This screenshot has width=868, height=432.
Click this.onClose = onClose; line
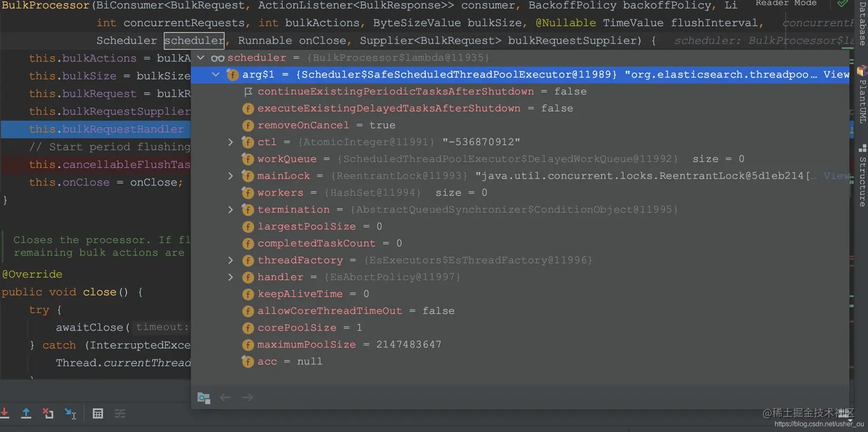pyautogui.click(x=106, y=182)
